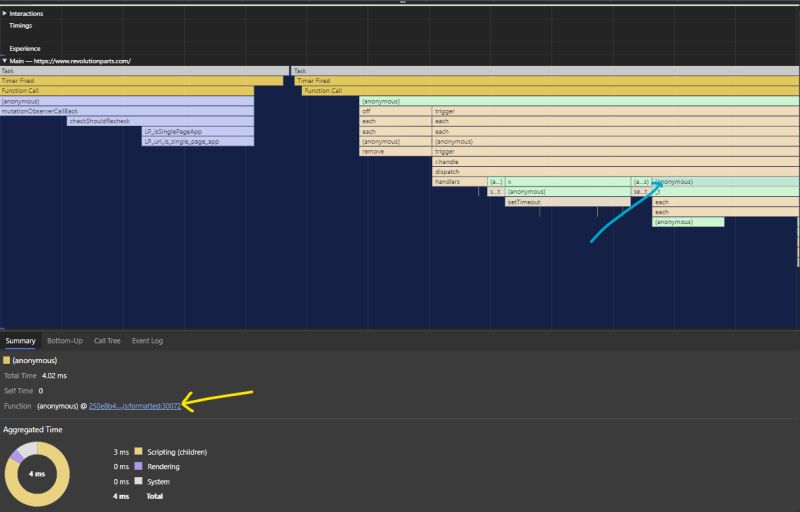
Task: Select short green (anonymous) bar at stack bottom
Action: 688,222
